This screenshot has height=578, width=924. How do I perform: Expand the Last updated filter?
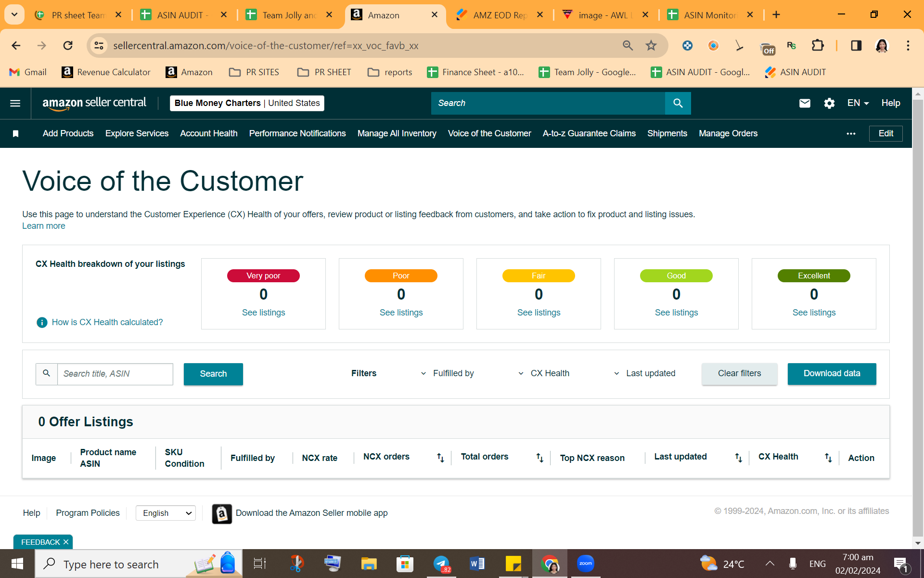[645, 373]
